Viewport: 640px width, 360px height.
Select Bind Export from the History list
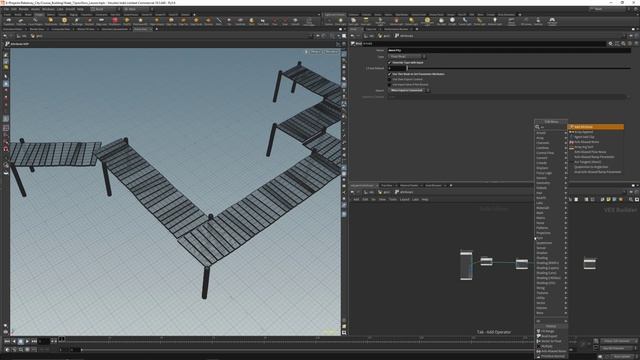tap(551, 336)
